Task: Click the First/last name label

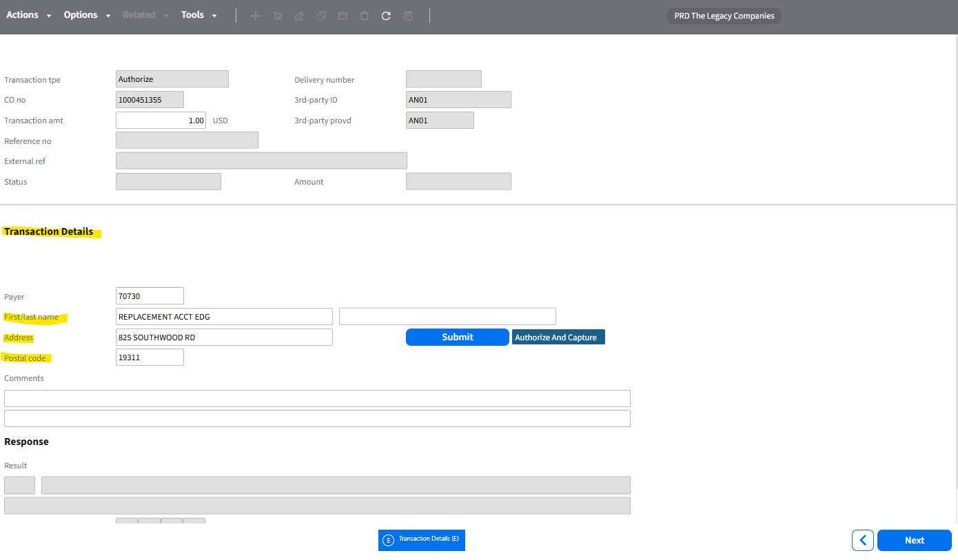Action: pos(31,317)
